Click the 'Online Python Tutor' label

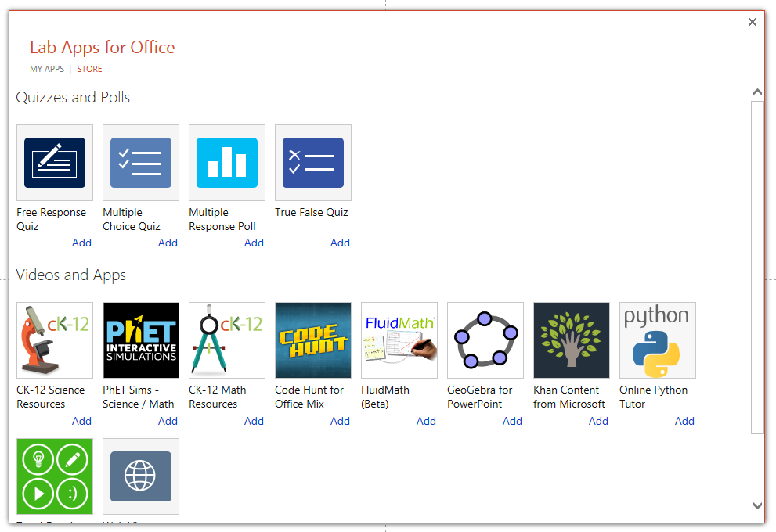pos(653,397)
